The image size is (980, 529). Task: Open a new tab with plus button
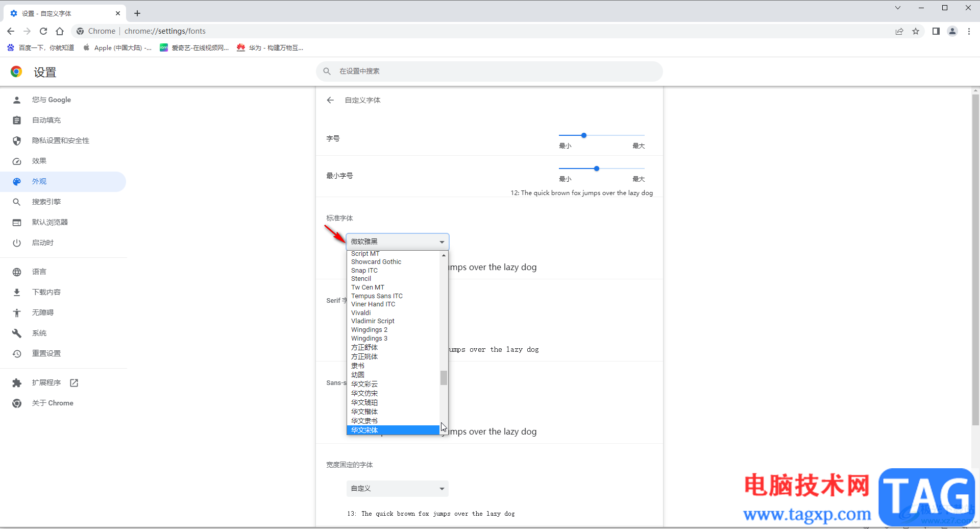point(137,13)
